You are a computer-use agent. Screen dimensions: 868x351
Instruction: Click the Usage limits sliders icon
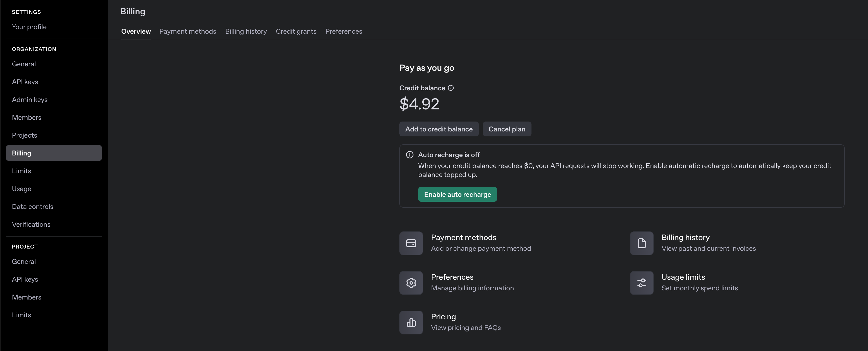point(642,282)
